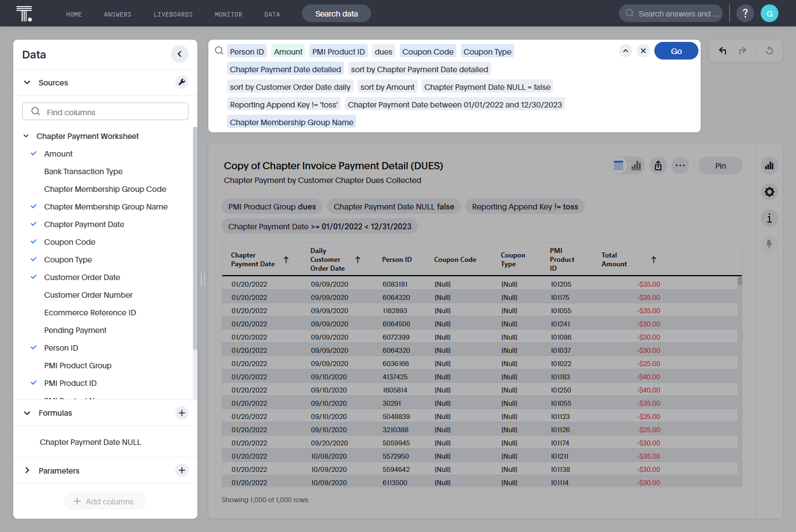
Task: Open the Liveboards nav item
Action: [173, 14]
